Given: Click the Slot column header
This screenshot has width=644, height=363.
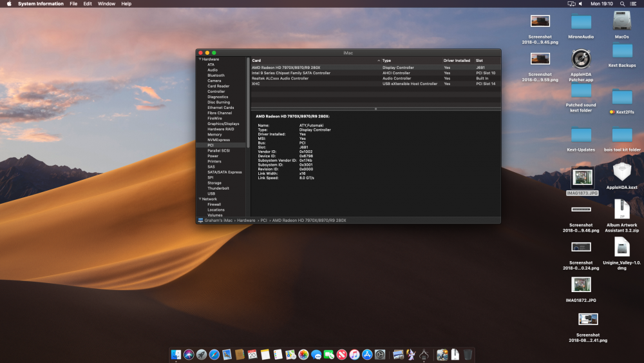Looking at the screenshot, I should click(487, 61).
